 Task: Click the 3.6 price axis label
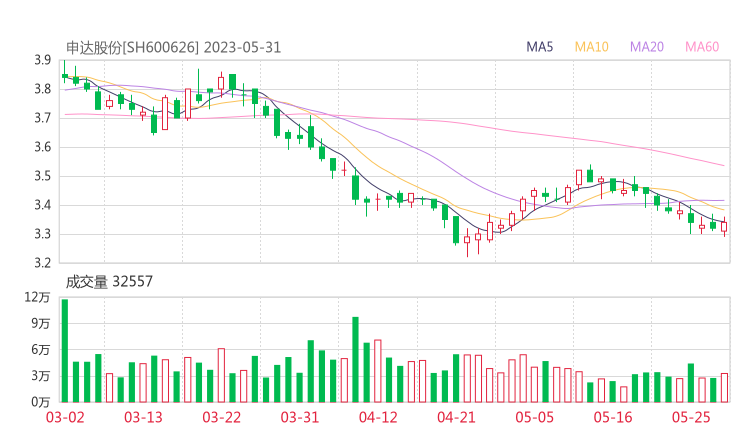coord(42,147)
